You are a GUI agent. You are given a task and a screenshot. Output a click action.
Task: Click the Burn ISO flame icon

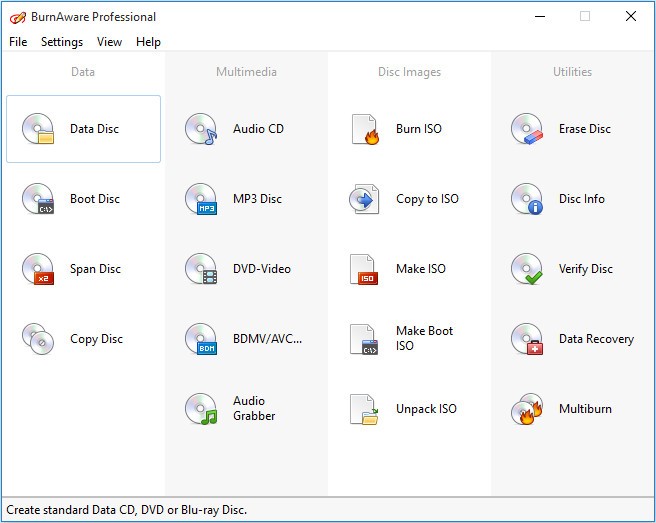pos(364,129)
